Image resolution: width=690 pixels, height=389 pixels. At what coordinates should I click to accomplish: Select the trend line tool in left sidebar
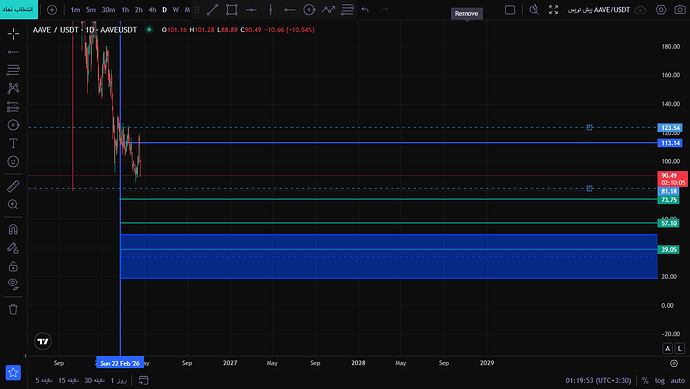tap(13, 52)
